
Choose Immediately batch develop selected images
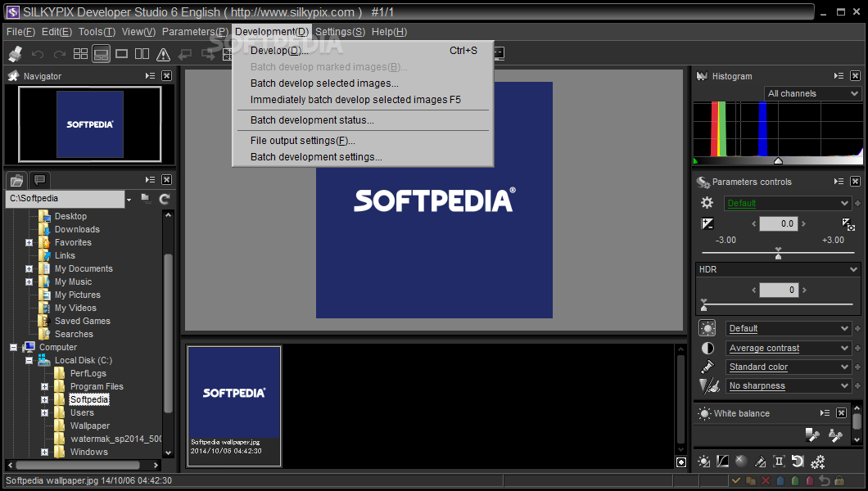(x=363, y=100)
